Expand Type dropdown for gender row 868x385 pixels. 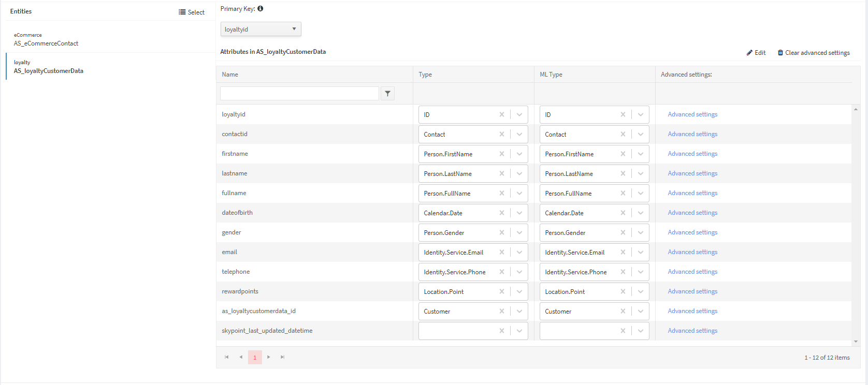[x=519, y=233]
